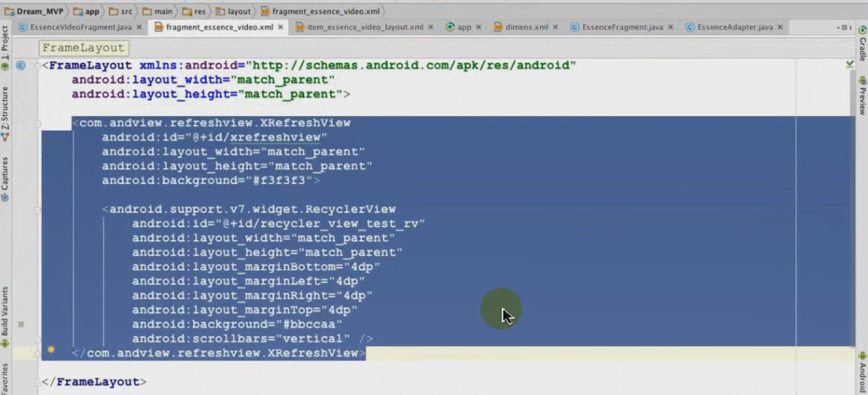Click the res folder breadcrumb
Viewport: 868px width, 395px height.
point(193,12)
